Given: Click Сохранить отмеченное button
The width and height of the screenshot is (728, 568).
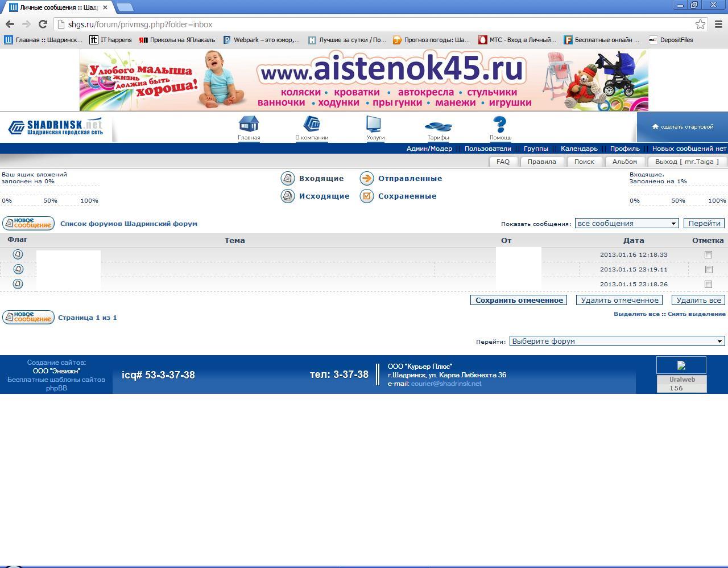Looking at the screenshot, I should [x=519, y=300].
